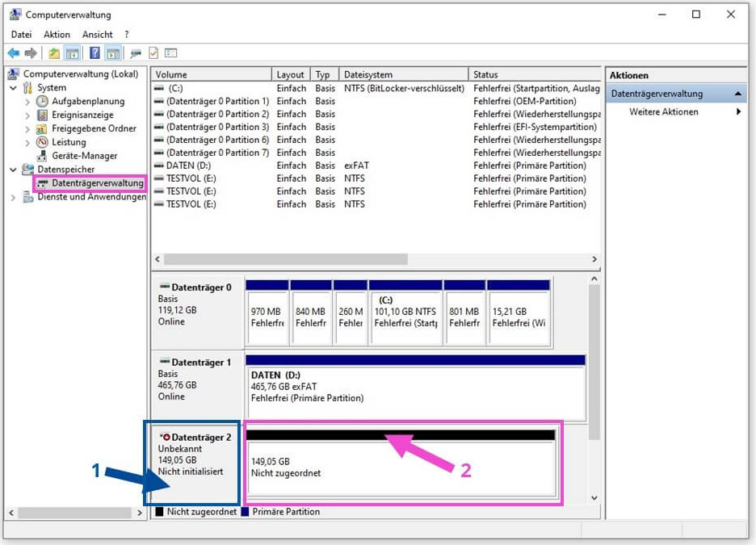The width and height of the screenshot is (756, 545).
Task: Expand the Aufgabenplanung node
Action: pyautogui.click(x=27, y=102)
